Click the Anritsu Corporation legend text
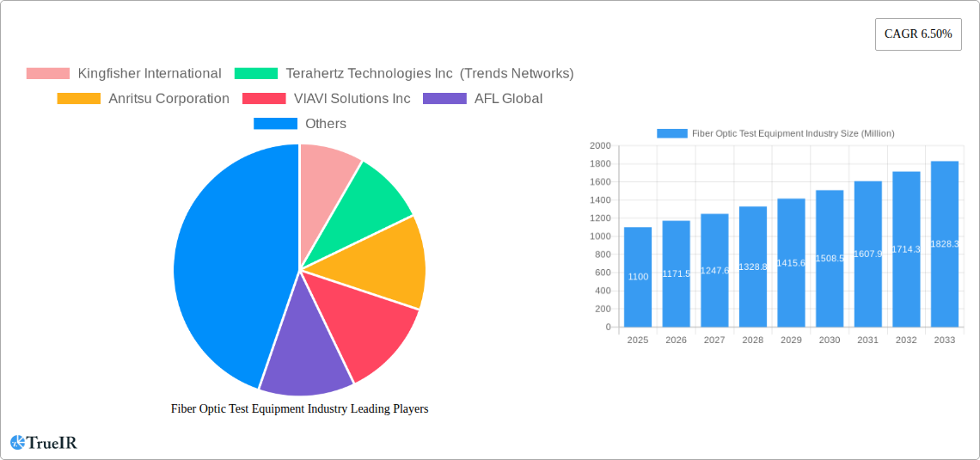Screen dimensions: 980x460 pyautogui.click(x=168, y=98)
